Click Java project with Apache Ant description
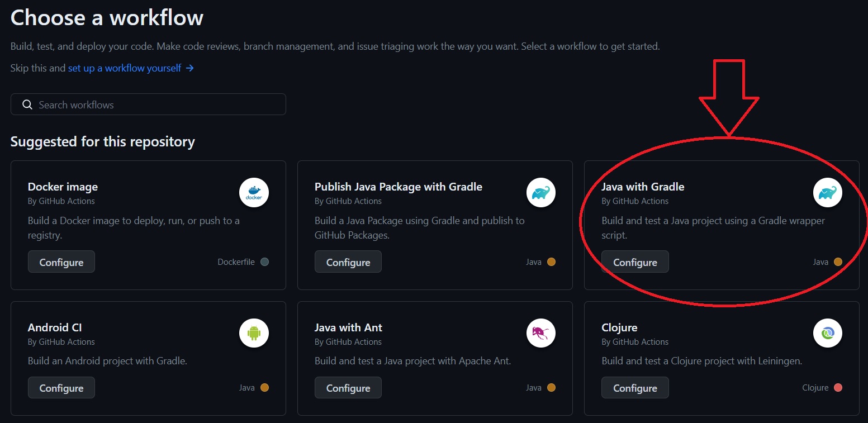868x423 pixels. [412, 361]
